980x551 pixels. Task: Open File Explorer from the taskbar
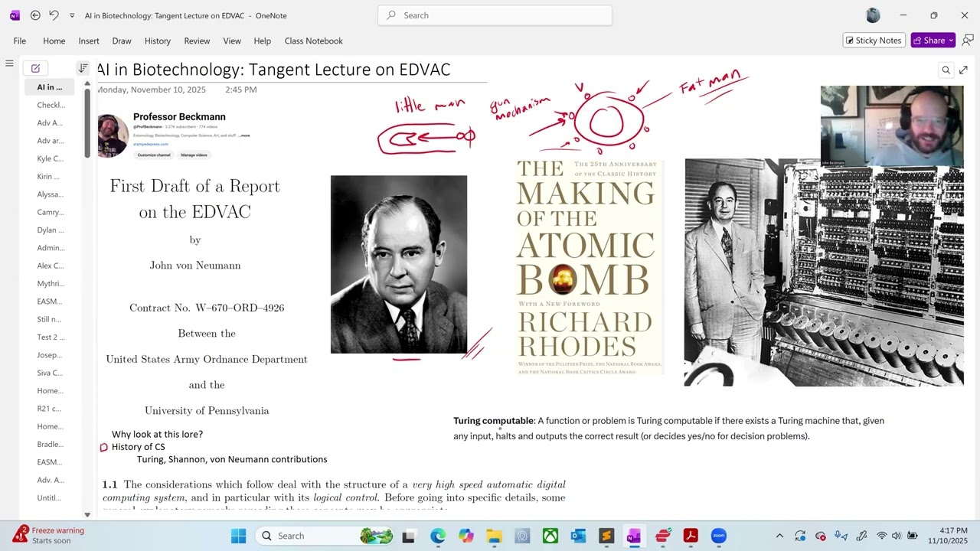(494, 536)
